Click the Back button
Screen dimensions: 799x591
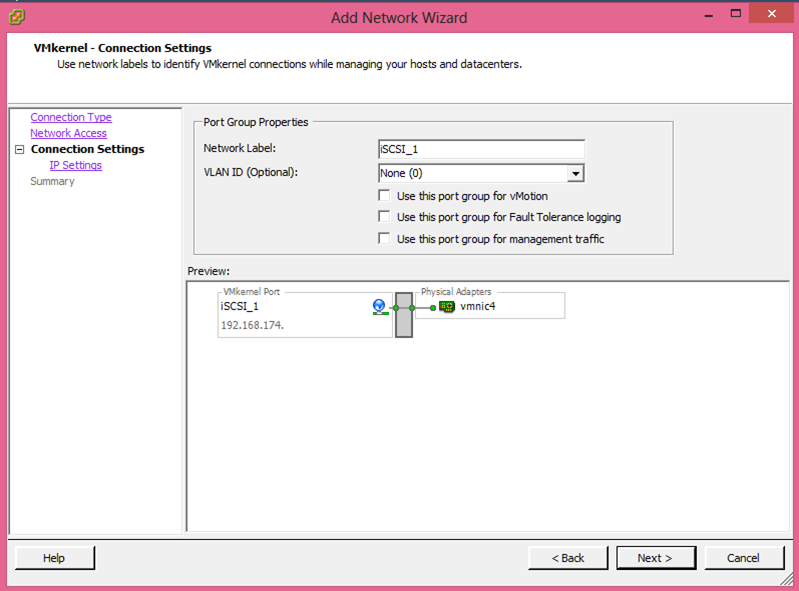[568, 558]
